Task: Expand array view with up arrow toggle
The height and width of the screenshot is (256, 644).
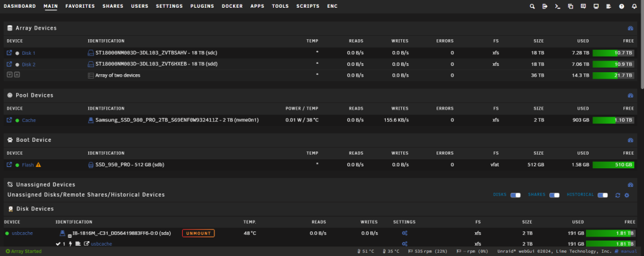Action: tap(17, 75)
